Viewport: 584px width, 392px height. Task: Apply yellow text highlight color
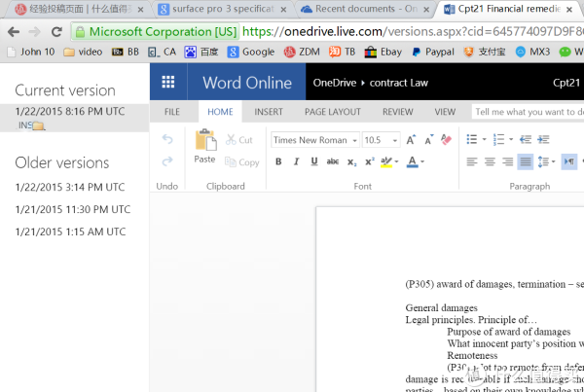point(386,161)
